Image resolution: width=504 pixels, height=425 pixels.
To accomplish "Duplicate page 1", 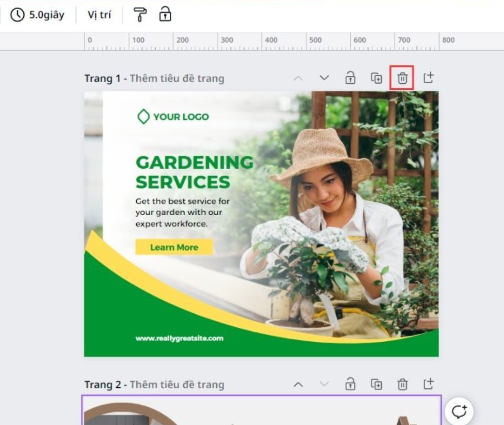I will coord(376,78).
